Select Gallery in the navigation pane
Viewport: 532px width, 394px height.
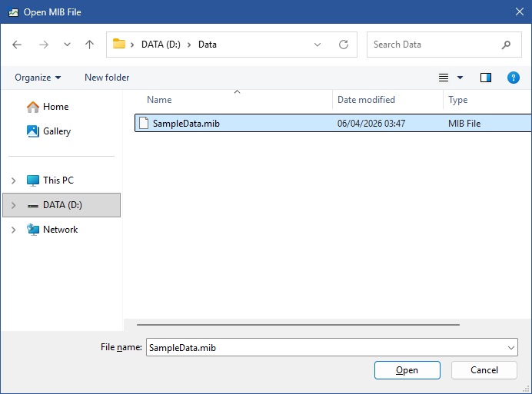57,131
